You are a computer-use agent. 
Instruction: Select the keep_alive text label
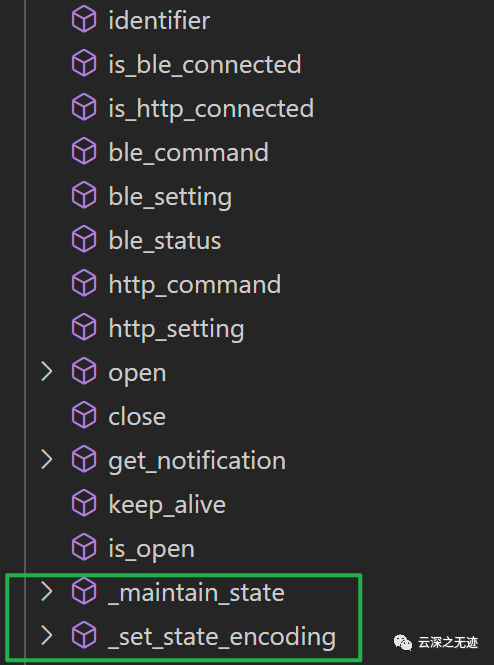tap(167, 505)
